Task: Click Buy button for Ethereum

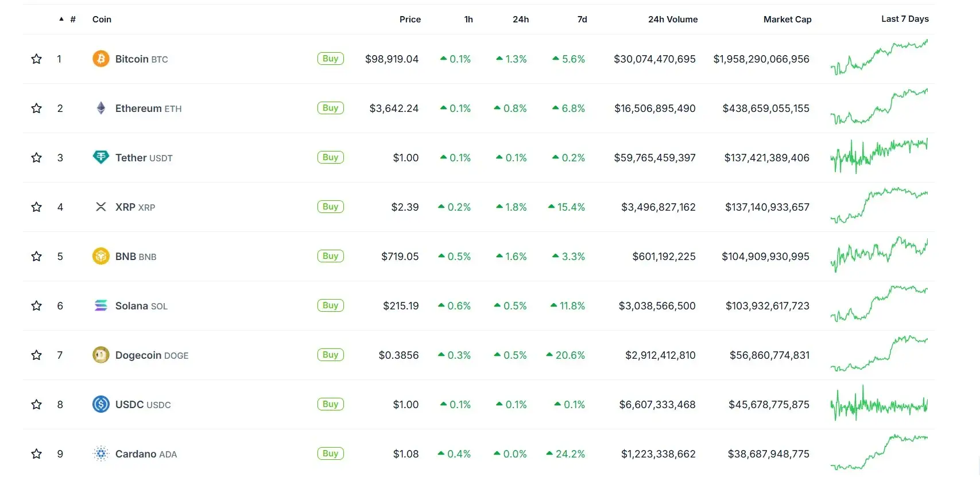Action: tap(331, 108)
